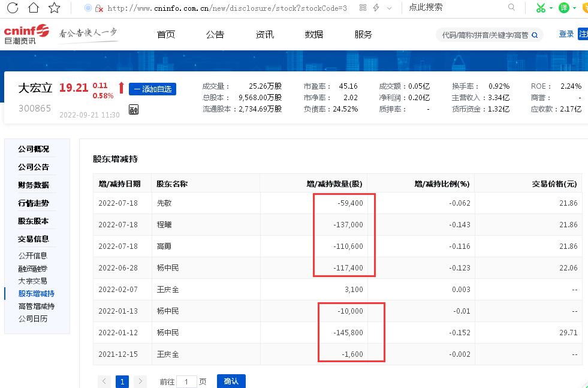Click the 确认 pagination button
This screenshot has width=588, height=388.
[231, 381]
